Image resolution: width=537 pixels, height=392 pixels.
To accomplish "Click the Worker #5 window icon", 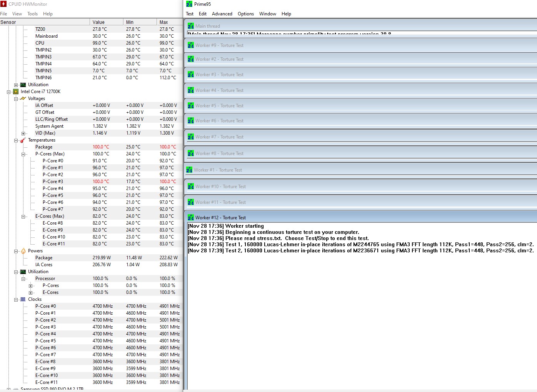I will (191, 106).
